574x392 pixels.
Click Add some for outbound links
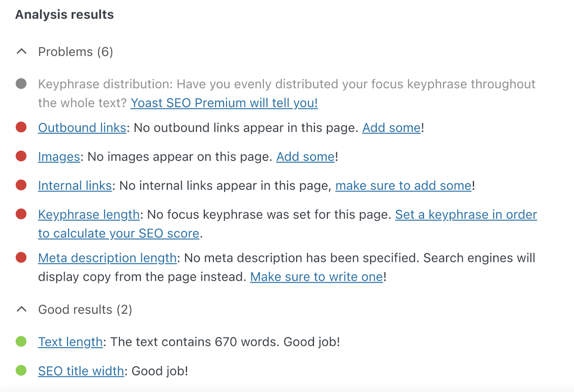point(391,128)
